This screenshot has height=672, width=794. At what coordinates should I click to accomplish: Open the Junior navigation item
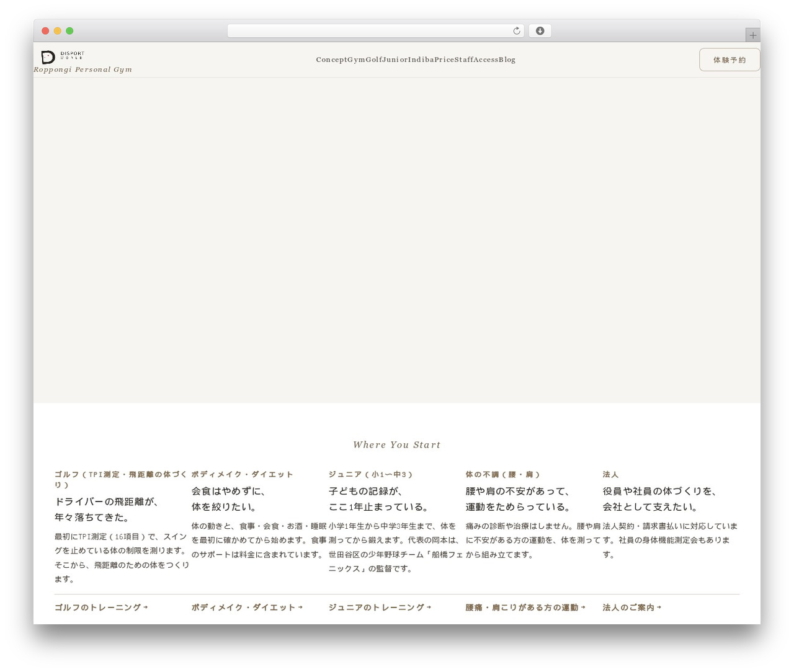click(395, 60)
